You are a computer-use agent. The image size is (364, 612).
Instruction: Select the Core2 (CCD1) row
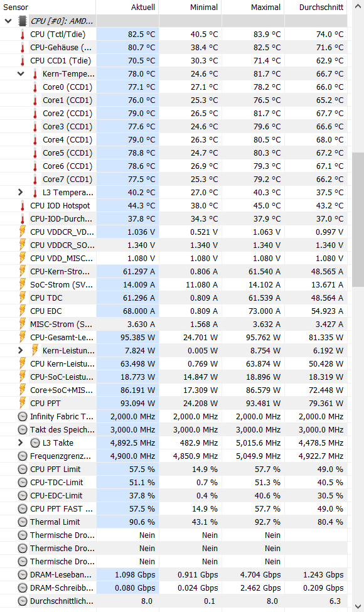pyautogui.click(x=173, y=114)
